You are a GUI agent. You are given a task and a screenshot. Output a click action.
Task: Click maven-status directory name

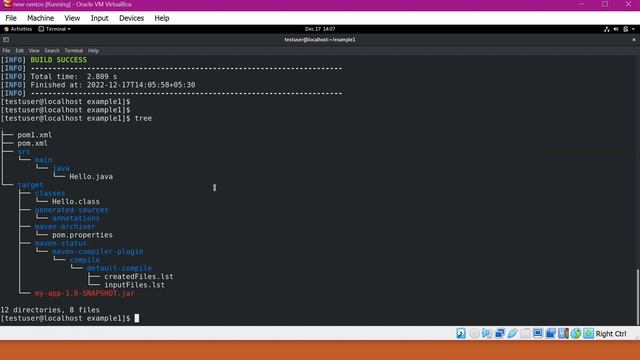tap(61, 243)
